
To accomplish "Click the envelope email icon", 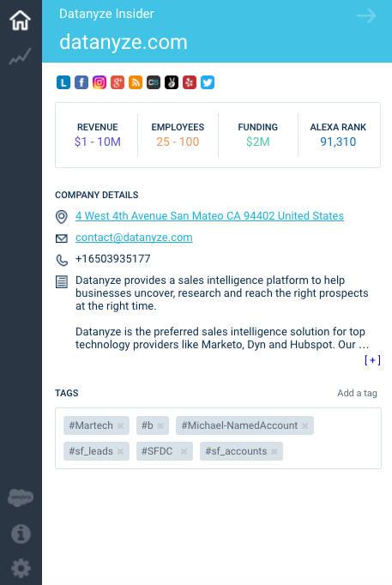I will click(62, 238).
